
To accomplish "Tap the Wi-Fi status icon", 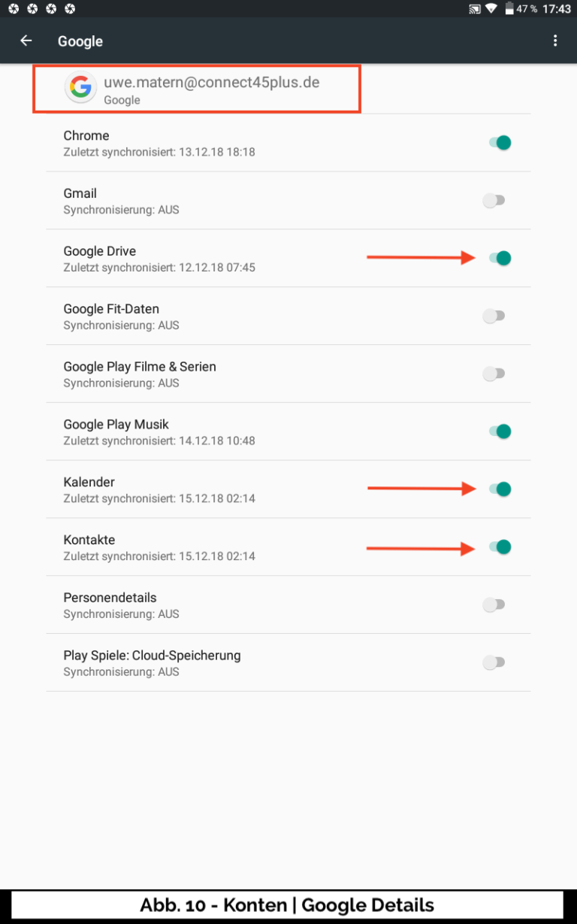I will coord(491,9).
